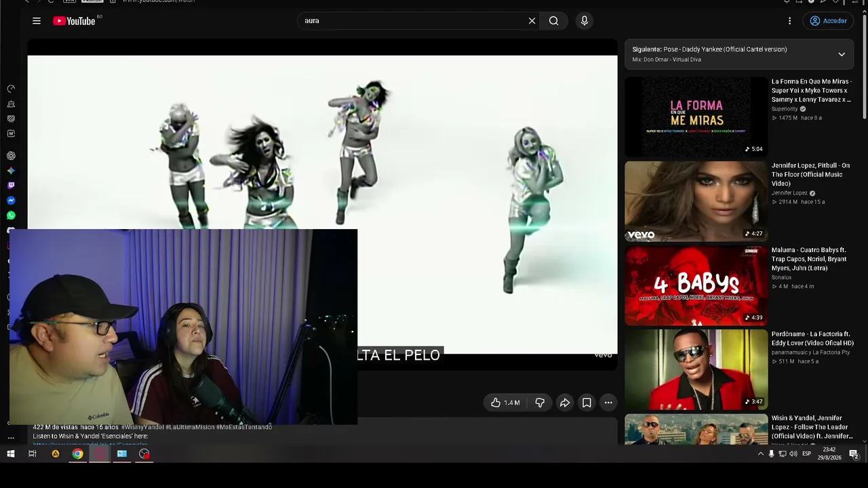
Task: Open the clock showing 23:42
Action: pyautogui.click(x=829, y=453)
